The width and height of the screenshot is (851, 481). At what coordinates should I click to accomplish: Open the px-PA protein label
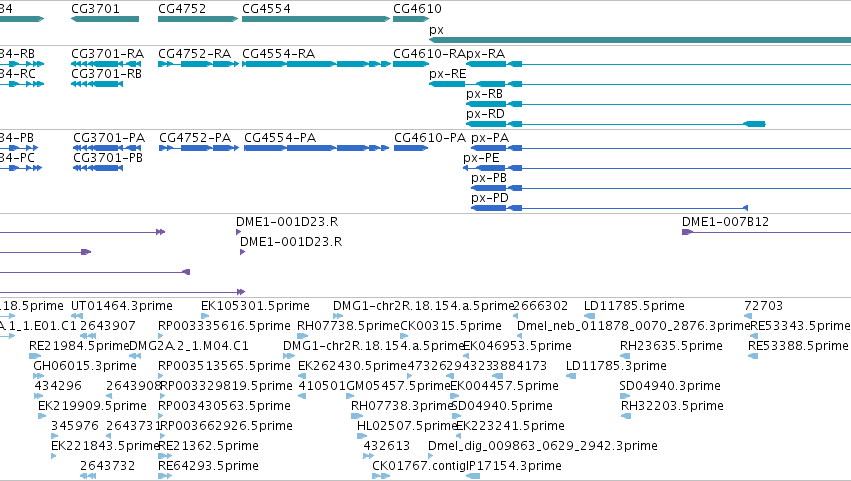click(x=490, y=138)
